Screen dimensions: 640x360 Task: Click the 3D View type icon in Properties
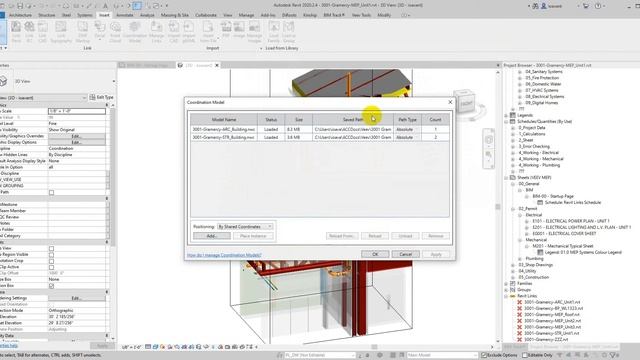(4, 81)
